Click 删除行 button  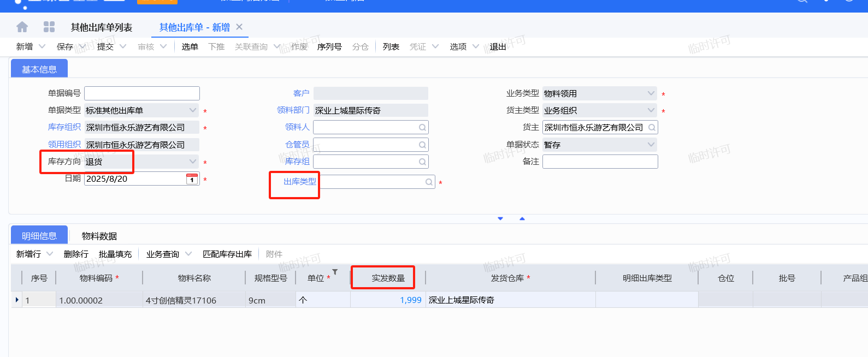point(76,254)
